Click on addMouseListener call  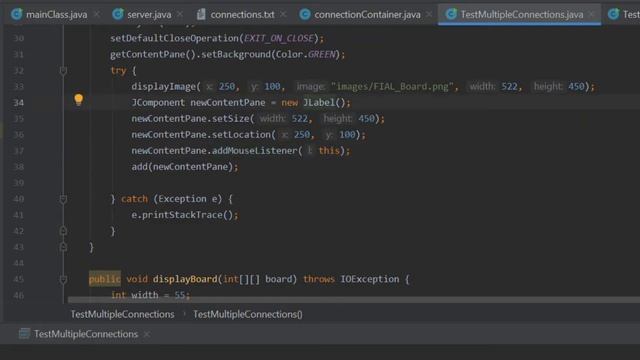254,151
